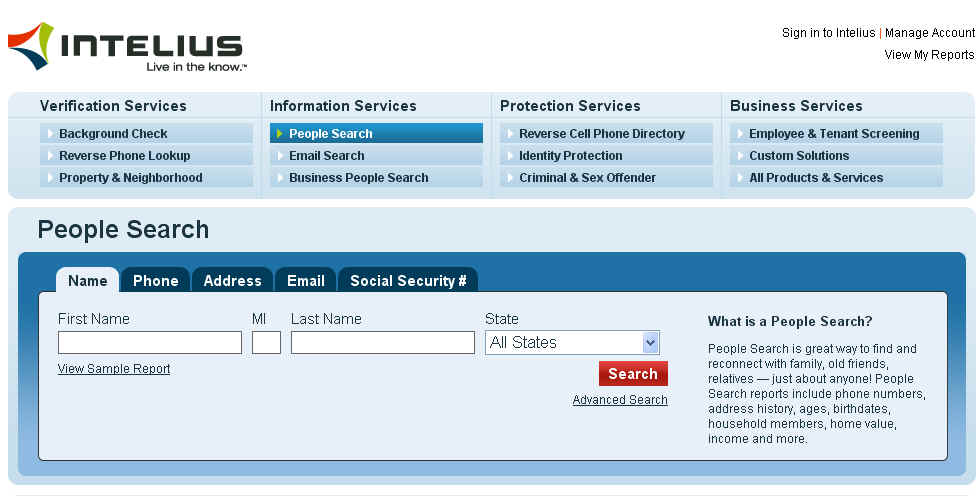Focus the MI field
Screen dimensions: 979x496
(267, 342)
